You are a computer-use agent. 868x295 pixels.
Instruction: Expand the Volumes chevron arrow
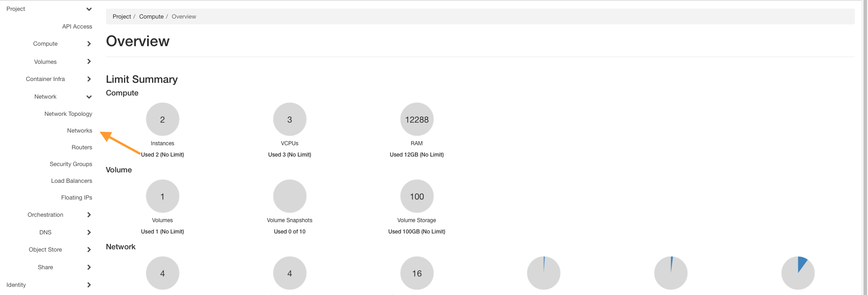(x=89, y=62)
